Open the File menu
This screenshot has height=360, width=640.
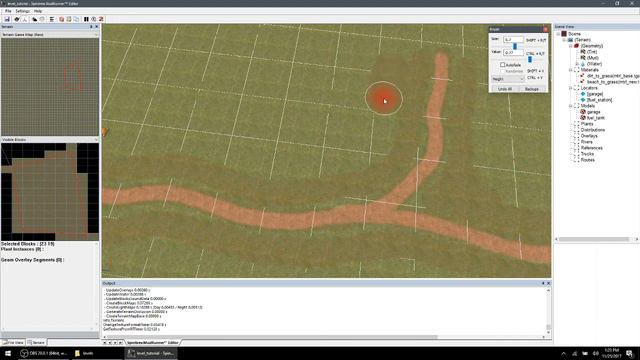click(x=8, y=11)
